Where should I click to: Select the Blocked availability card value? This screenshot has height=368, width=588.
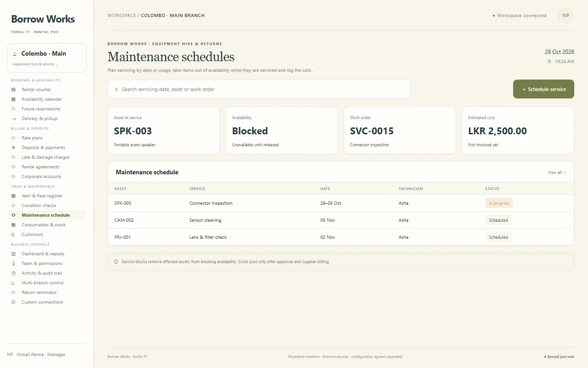[250, 131]
